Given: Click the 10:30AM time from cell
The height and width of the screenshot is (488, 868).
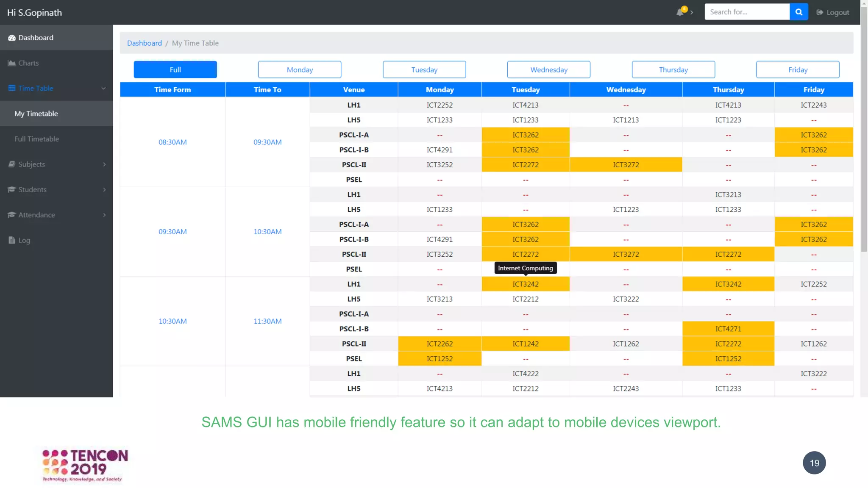Looking at the screenshot, I should click(172, 321).
